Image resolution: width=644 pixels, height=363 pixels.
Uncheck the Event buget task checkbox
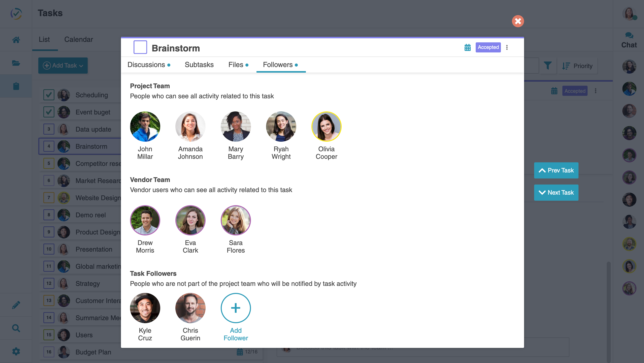point(49,112)
